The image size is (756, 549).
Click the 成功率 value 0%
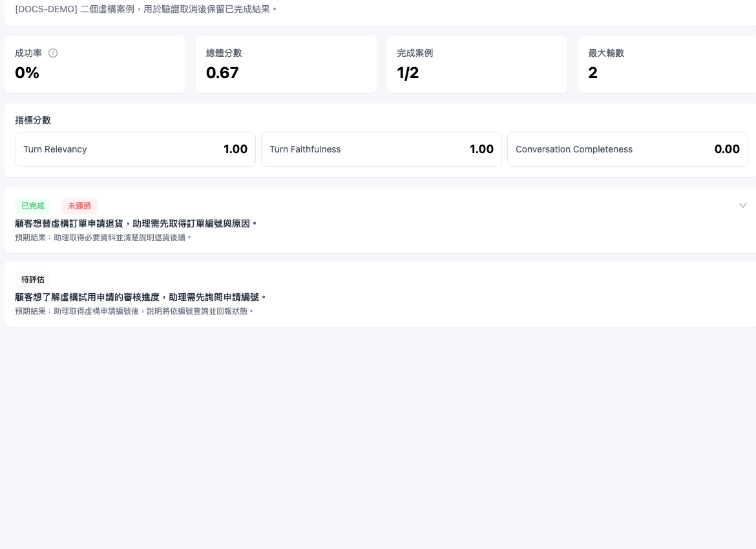tap(27, 73)
